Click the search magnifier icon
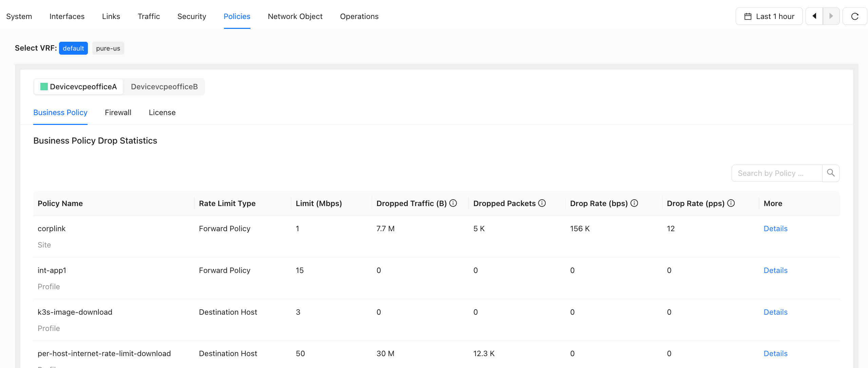 [831, 173]
